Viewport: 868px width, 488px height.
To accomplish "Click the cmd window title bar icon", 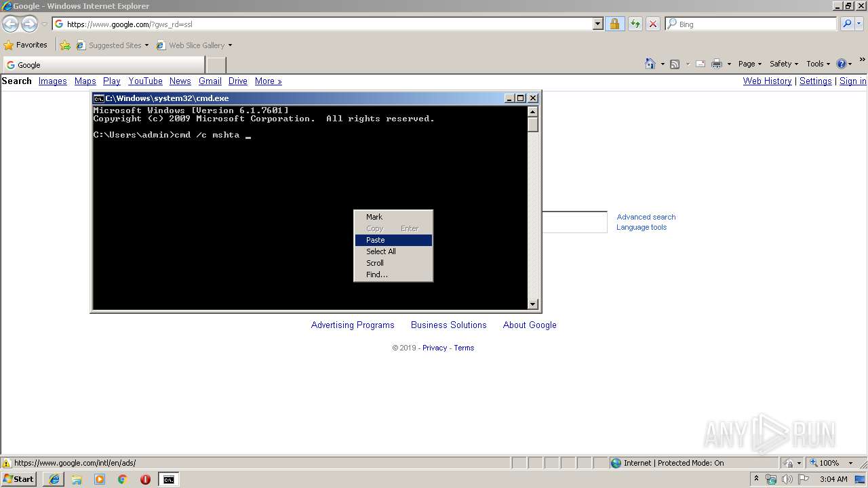I will 98,98.
